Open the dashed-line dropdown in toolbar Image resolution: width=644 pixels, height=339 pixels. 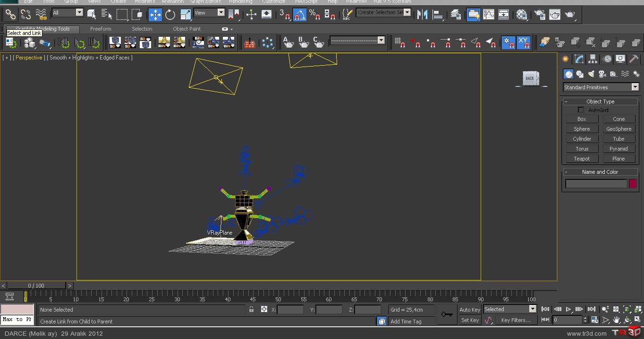pos(357,41)
